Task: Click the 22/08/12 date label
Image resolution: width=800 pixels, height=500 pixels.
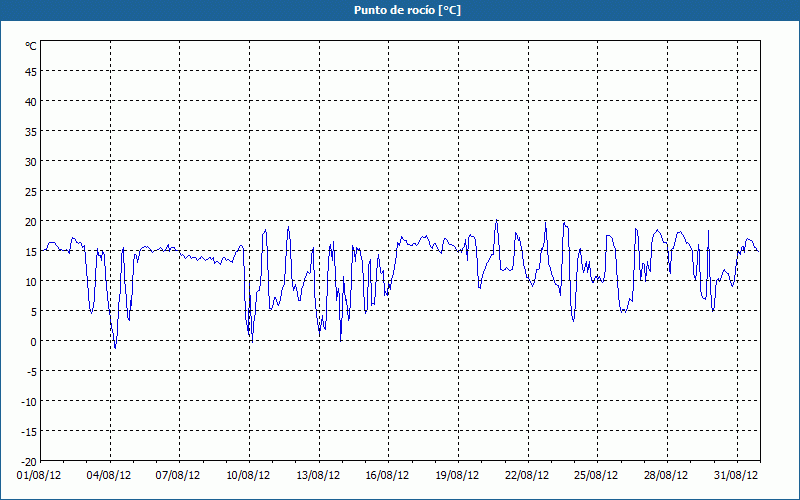Action: (527, 476)
